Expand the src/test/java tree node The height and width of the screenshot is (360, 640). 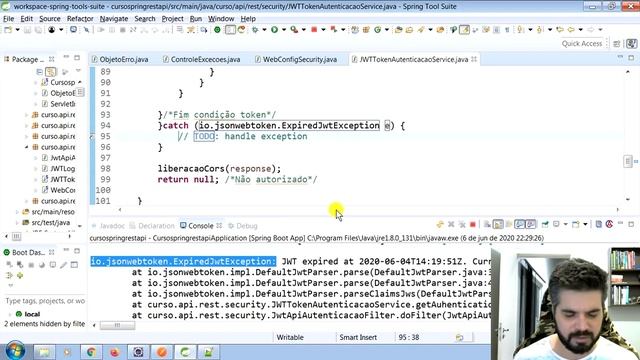[x=17, y=222]
